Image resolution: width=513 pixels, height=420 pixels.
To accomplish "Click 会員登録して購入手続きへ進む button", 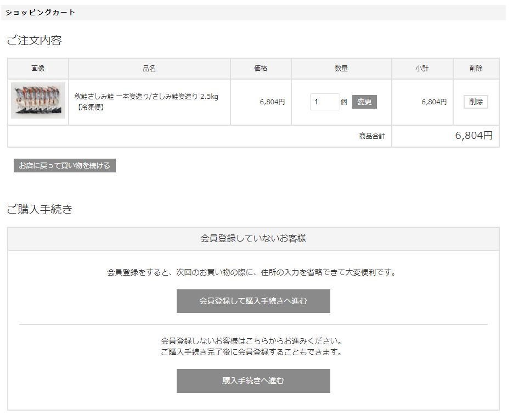I will click(x=253, y=301).
